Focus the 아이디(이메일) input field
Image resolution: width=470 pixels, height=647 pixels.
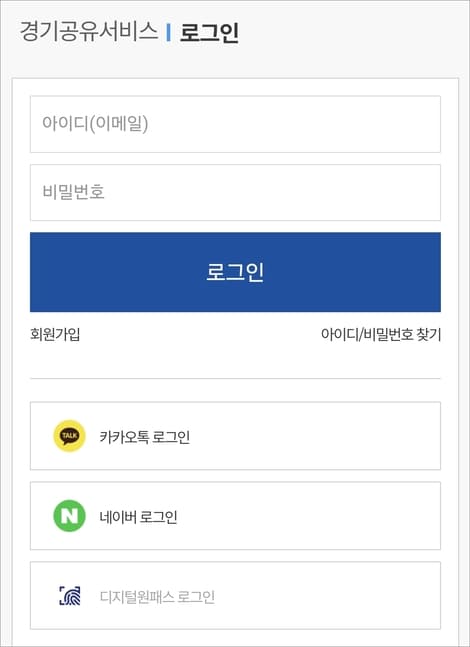click(x=235, y=124)
